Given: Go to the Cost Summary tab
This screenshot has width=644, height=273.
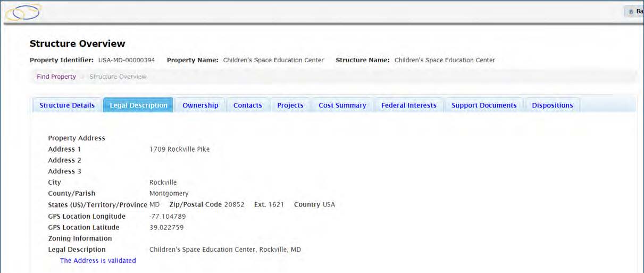Looking at the screenshot, I should 342,105.
